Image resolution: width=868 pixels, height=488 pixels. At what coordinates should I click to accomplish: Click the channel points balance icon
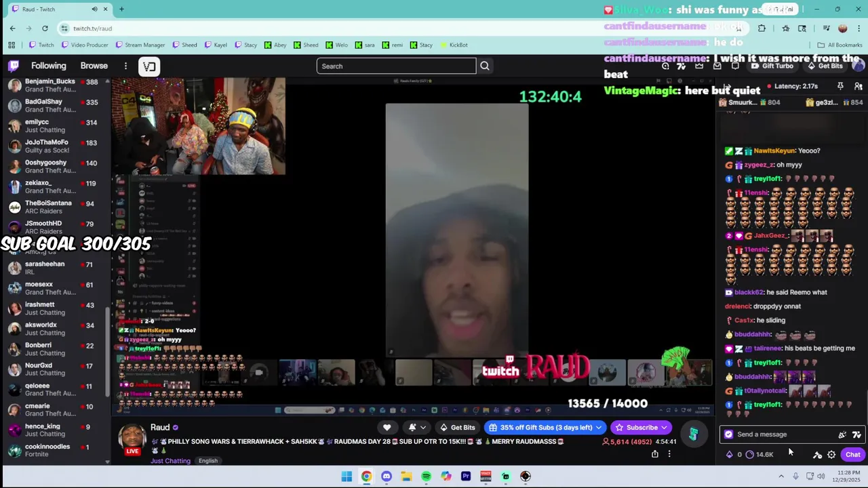click(749, 455)
